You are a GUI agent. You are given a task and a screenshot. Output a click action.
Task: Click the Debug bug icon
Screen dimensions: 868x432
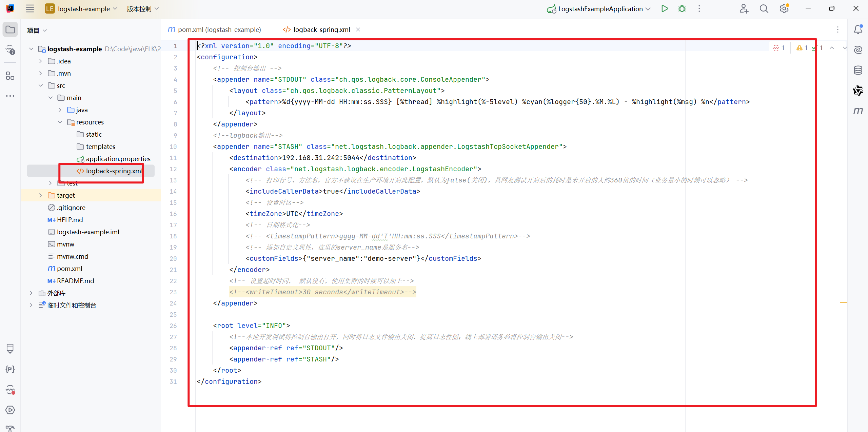(x=682, y=9)
